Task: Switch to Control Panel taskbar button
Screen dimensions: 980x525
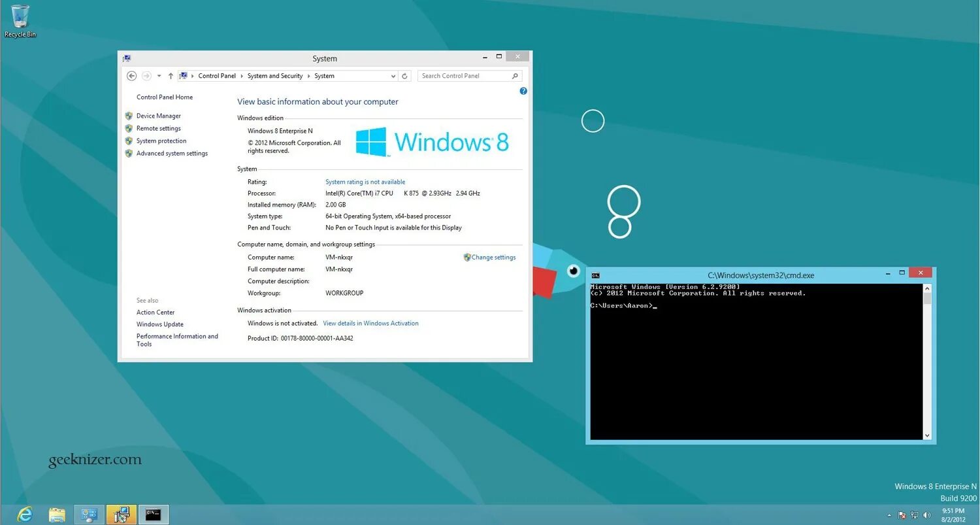Action: click(90, 515)
